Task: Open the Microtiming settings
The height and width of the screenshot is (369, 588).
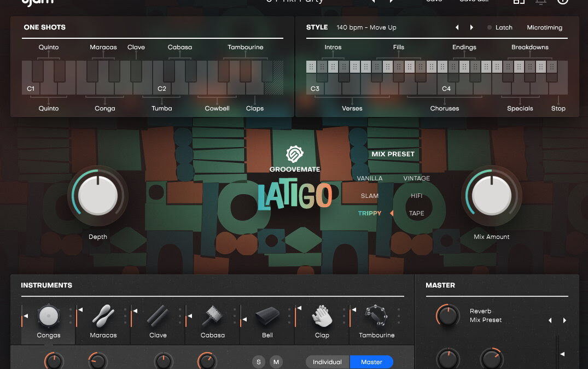Action: (x=544, y=27)
